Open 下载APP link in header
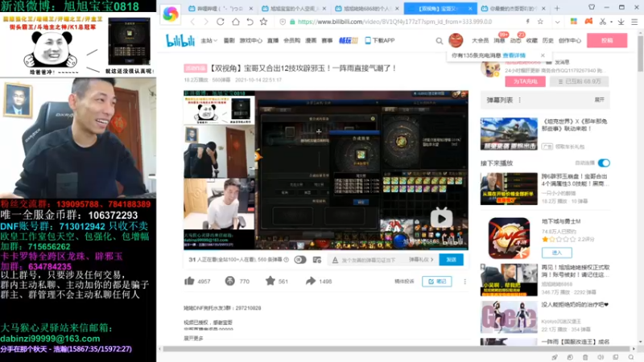 coord(380,41)
